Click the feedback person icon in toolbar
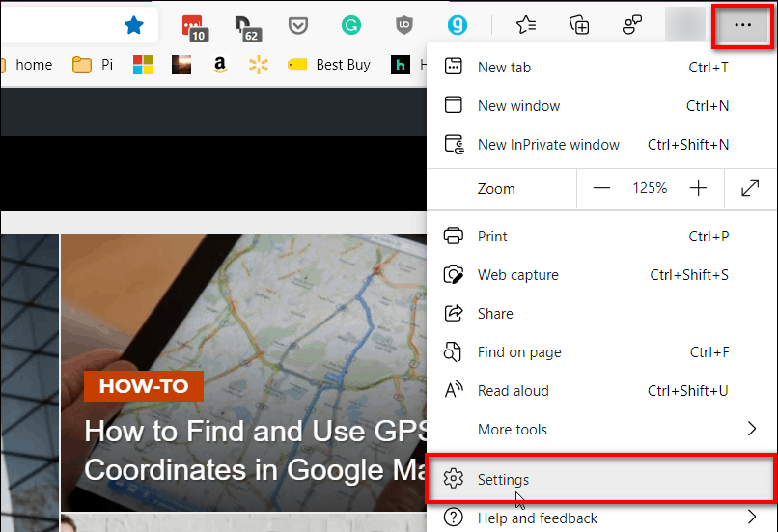The image size is (778, 532). (x=631, y=24)
